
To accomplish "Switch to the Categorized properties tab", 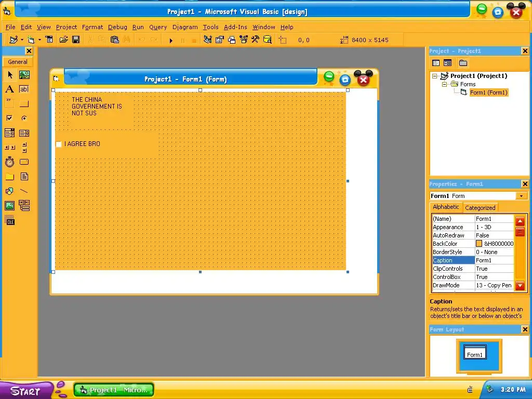I will 480,208.
